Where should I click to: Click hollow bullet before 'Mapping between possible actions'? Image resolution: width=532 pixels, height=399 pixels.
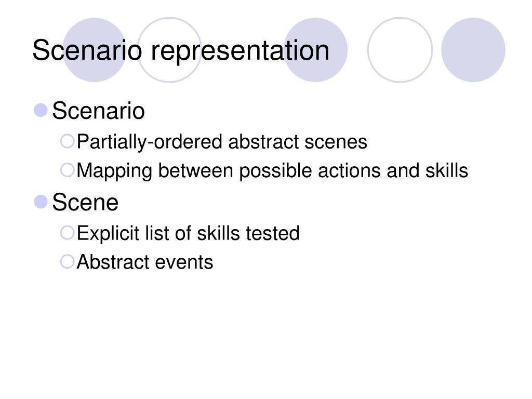pos(67,170)
